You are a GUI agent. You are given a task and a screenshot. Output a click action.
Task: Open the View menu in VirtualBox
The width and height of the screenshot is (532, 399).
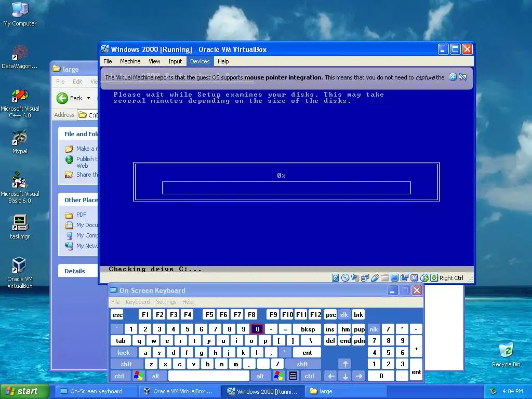click(154, 61)
